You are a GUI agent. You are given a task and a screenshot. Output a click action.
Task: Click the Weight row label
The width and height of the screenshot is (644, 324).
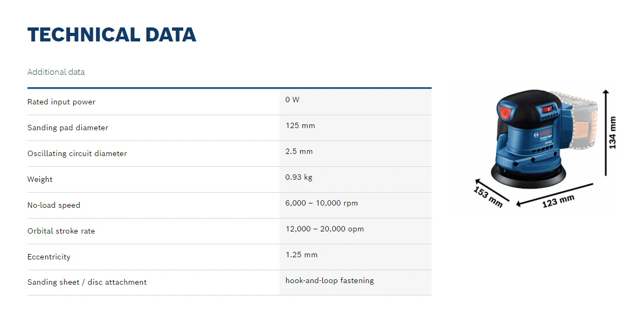pyautogui.click(x=40, y=179)
